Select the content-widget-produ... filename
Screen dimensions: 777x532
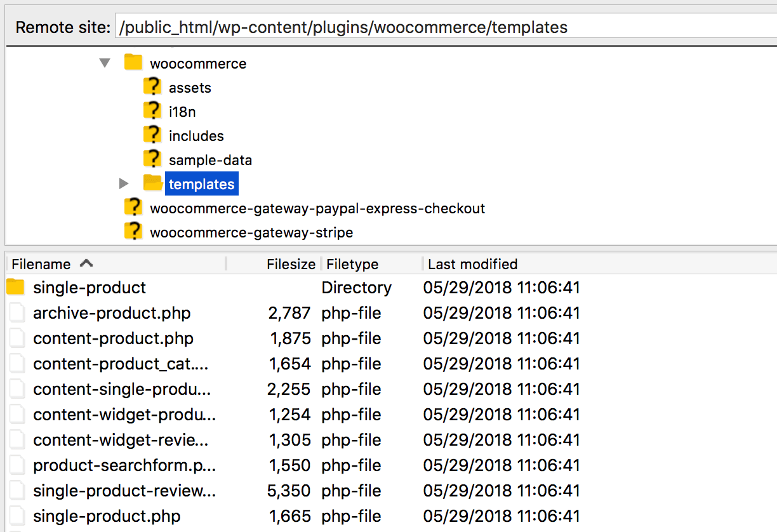(124, 415)
